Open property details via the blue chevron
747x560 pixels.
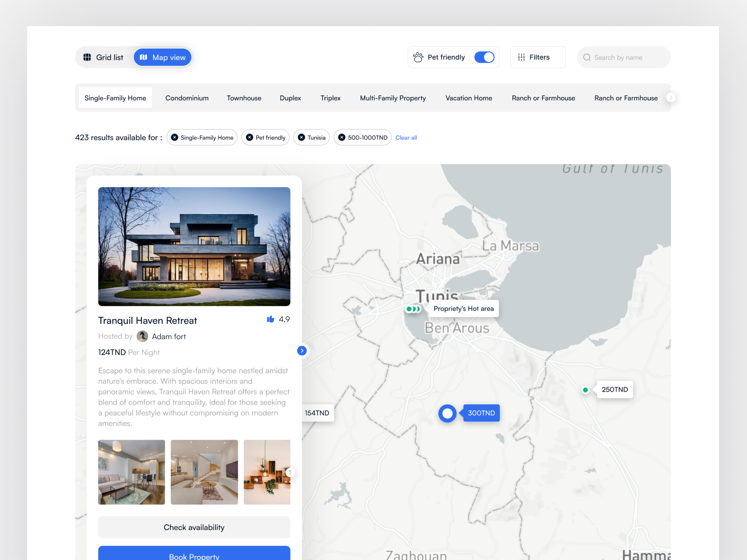(302, 351)
